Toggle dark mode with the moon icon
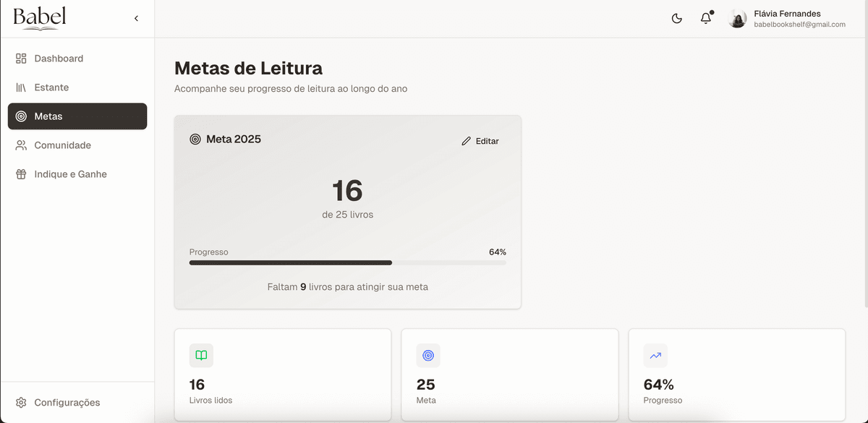868x423 pixels. pyautogui.click(x=676, y=19)
